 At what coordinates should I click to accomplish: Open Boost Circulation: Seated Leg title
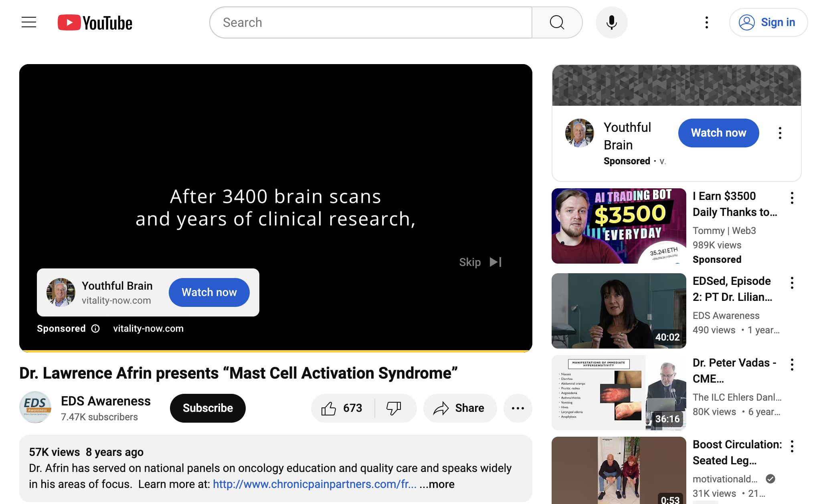pos(737,452)
